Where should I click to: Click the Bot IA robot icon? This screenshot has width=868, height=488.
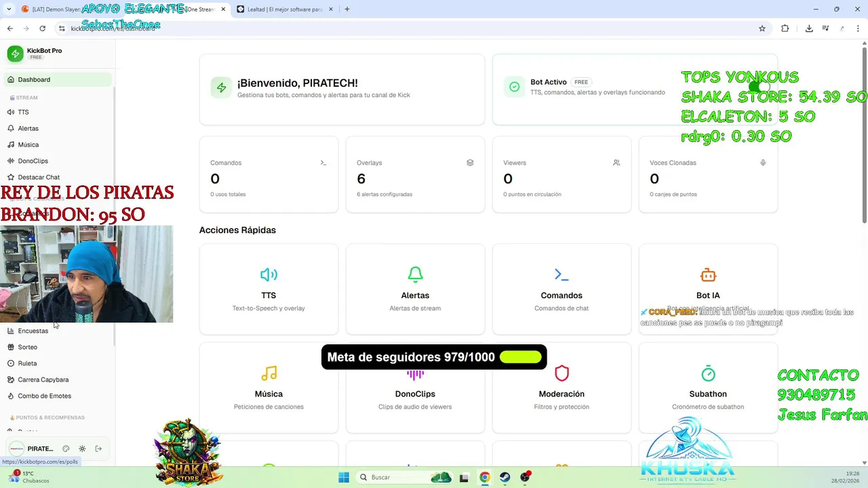708,274
